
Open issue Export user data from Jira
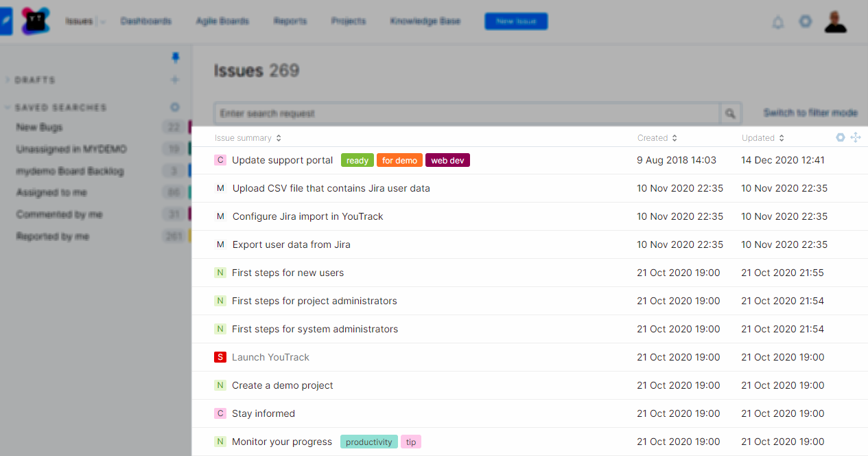click(x=292, y=244)
